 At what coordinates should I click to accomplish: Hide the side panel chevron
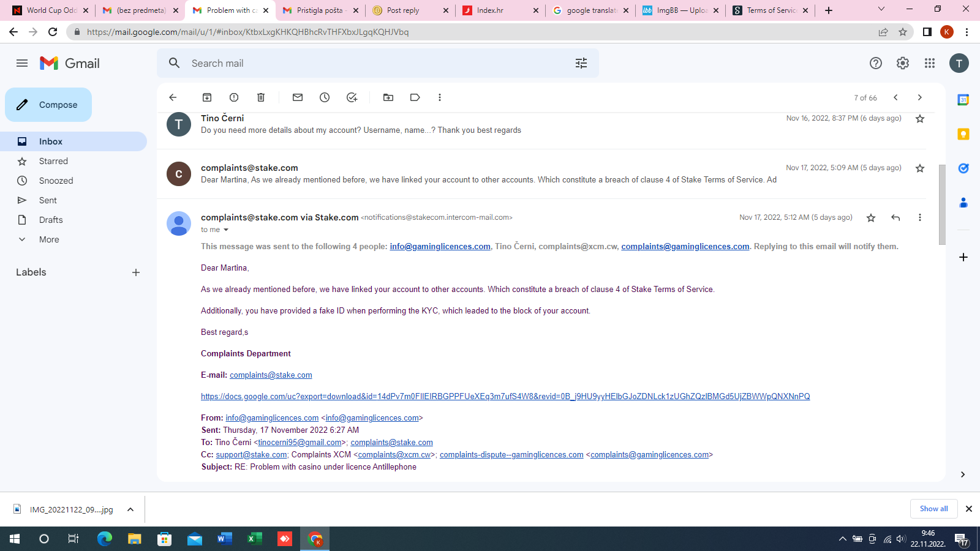[963, 474]
